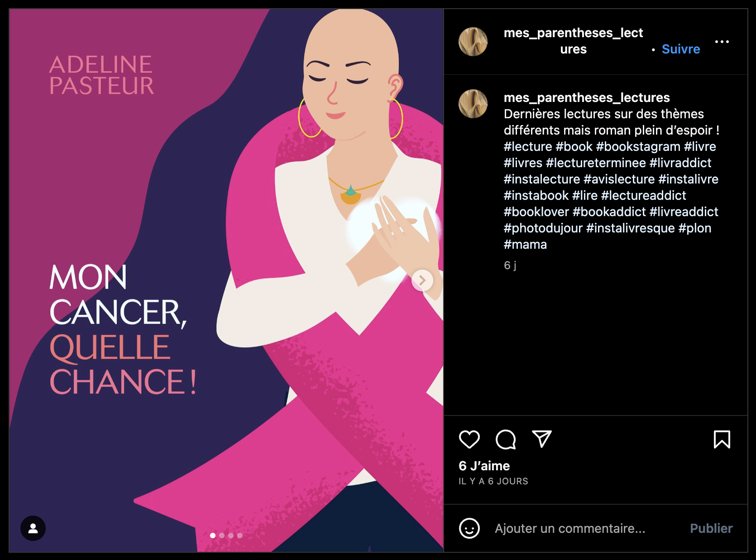Click header profile avatar of mes_parentheses_lectures
756x560 pixels.
tap(473, 42)
